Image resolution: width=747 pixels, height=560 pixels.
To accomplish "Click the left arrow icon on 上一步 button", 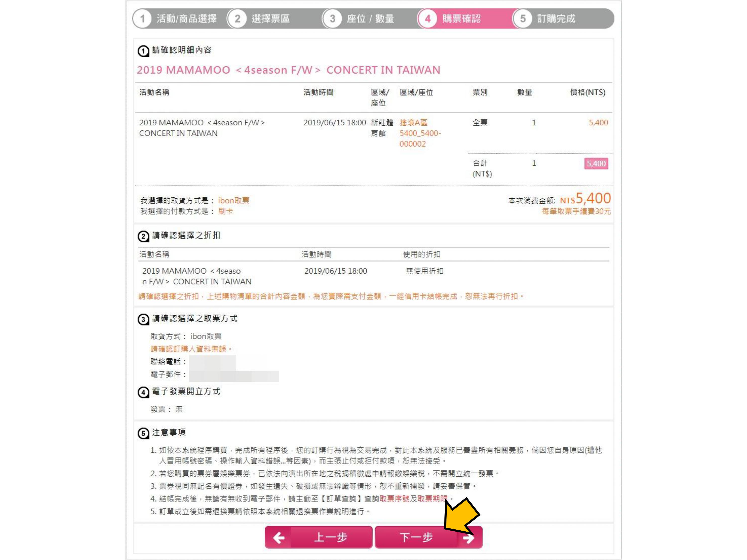I will tap(279, 537).
